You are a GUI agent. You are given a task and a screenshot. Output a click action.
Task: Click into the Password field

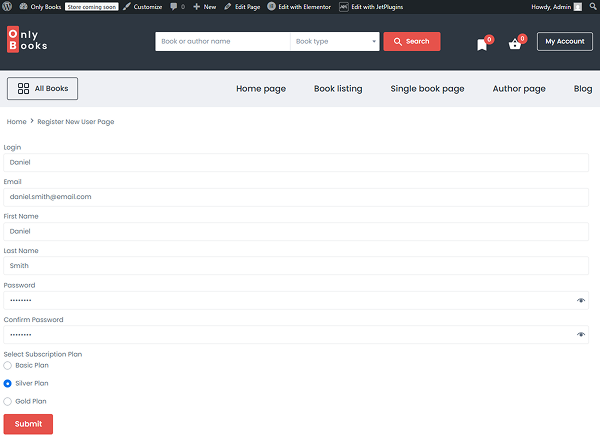tap(296, 300)
